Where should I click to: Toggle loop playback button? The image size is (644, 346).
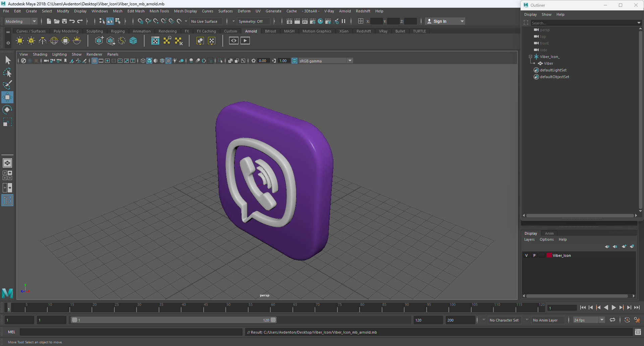click(612, 320)
